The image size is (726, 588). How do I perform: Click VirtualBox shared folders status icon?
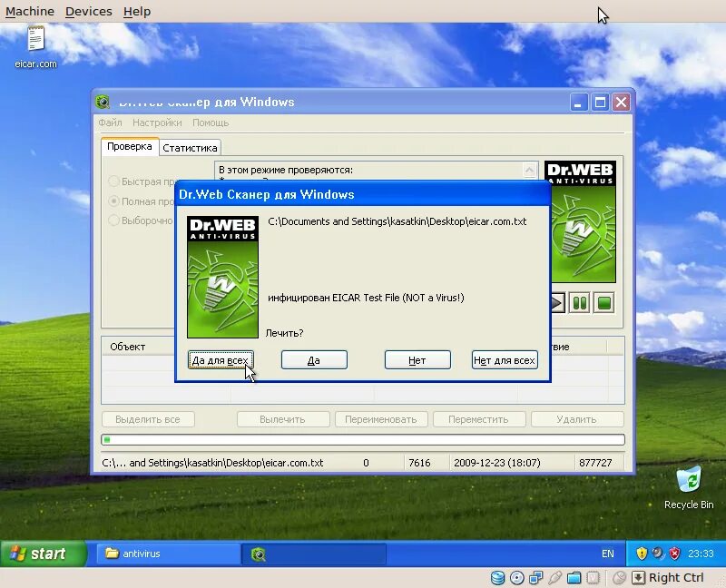pyautogui.click(x=574, y=578)
